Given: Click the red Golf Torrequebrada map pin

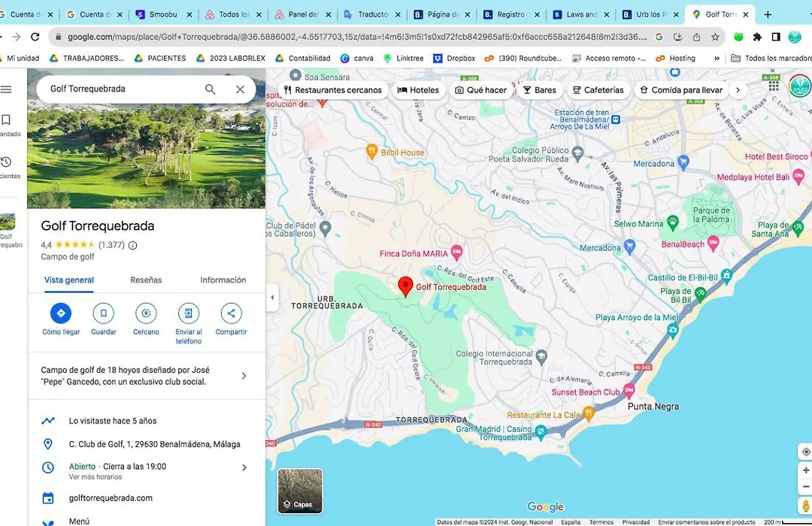Looking at the screenshot, I should point(405,286).
